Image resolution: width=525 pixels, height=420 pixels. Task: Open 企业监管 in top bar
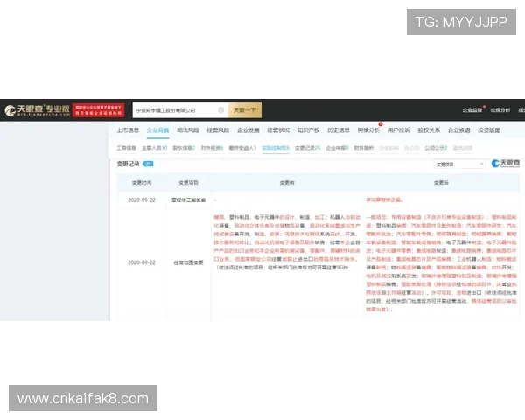point(472,110)
